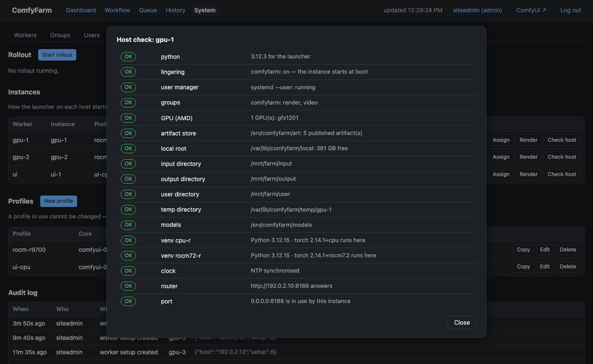
Task: Click '/var/lib/comfyfarm/local: 361 GB free'
Action: pyautogui.click(x=299, y=148)
